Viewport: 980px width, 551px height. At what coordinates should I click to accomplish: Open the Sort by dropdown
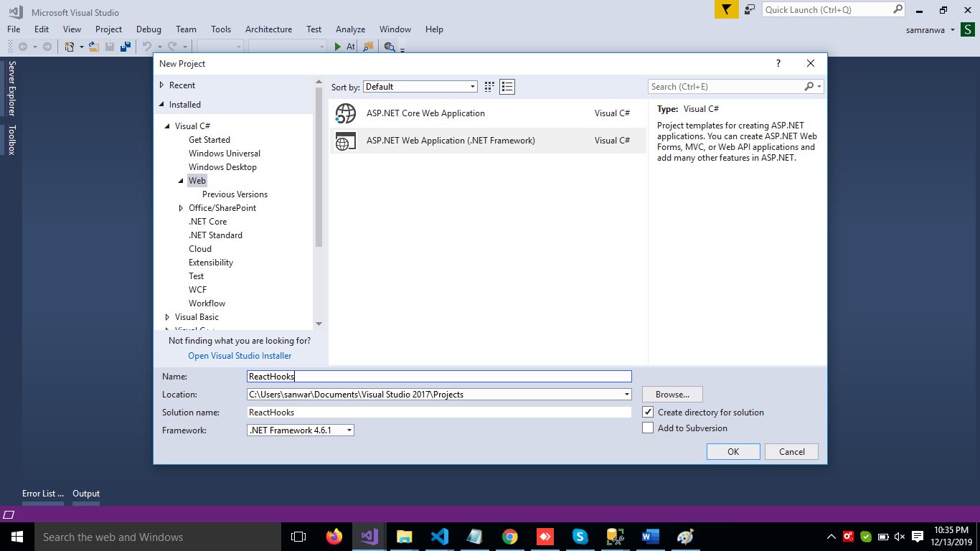[x=420, y=87]
